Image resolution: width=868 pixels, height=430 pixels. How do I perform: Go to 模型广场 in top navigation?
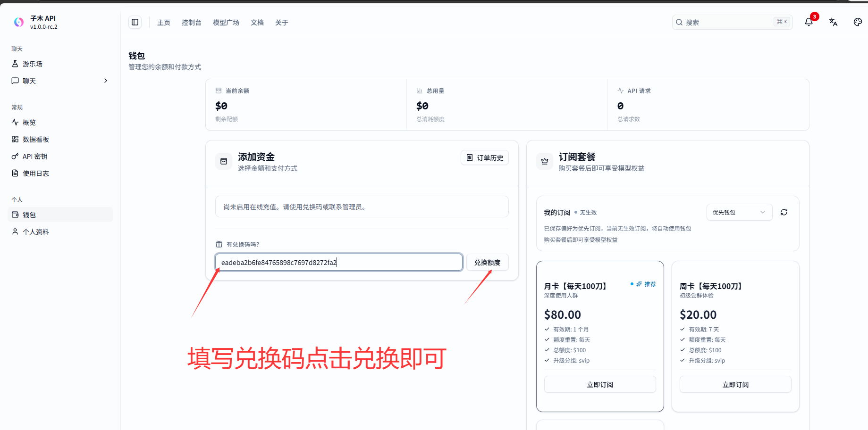[x=226, y=22]
